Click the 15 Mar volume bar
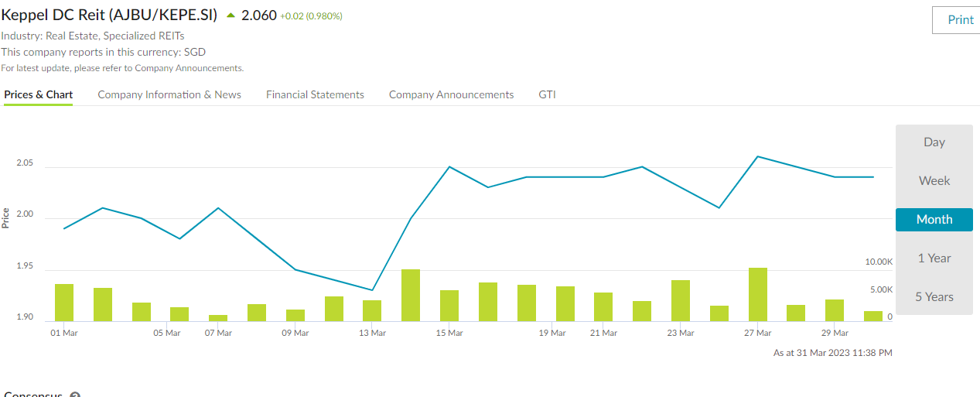The height and width of the screenshot is (397, 980). (x=449, y=306)
